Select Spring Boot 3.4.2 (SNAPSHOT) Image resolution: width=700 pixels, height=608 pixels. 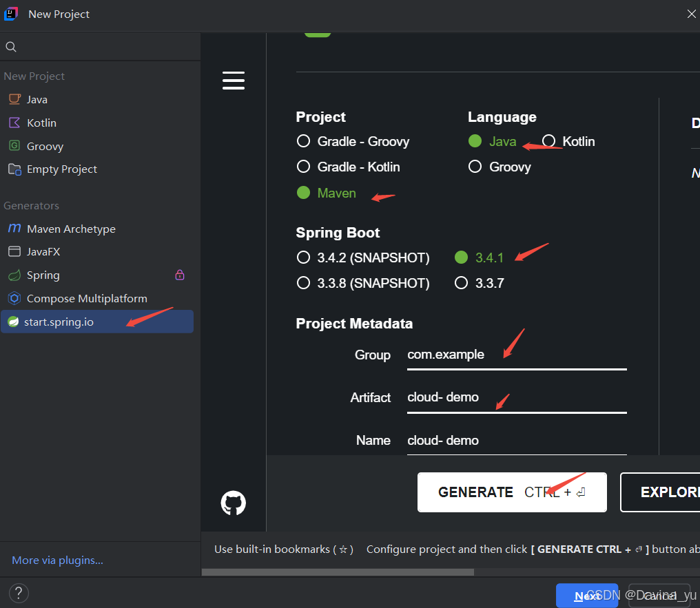[304, 258]
